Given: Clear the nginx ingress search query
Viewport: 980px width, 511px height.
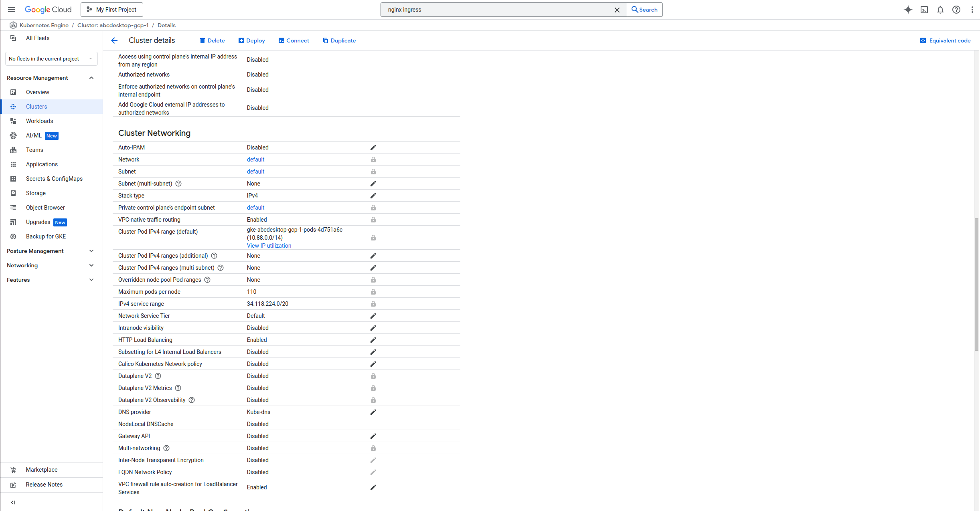Looking at the screenshot, I should (617, 9).
